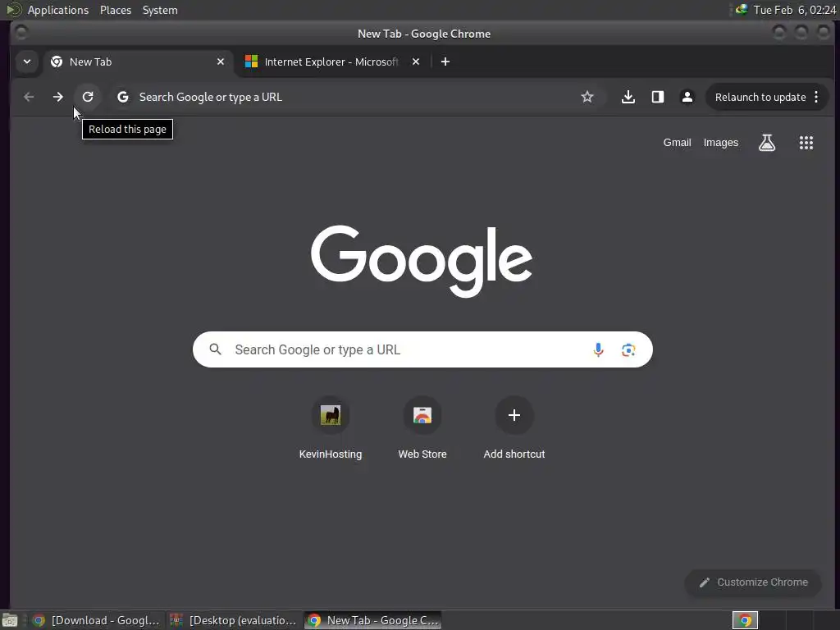Click Relaunch to update button
Screen dimensions: 840x630
(x=760, y=97)
